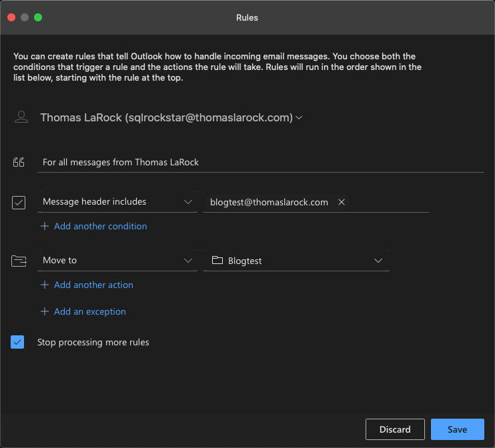Open the Thomas LaRock account dropdown
This screenshot has height=448, width=495.
[x=299, y=117]
